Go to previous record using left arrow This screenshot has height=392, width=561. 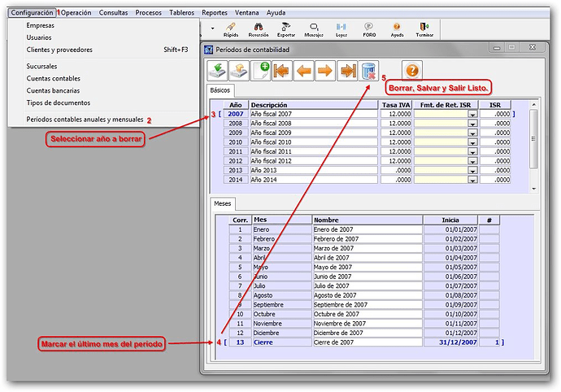click(303, 72)
